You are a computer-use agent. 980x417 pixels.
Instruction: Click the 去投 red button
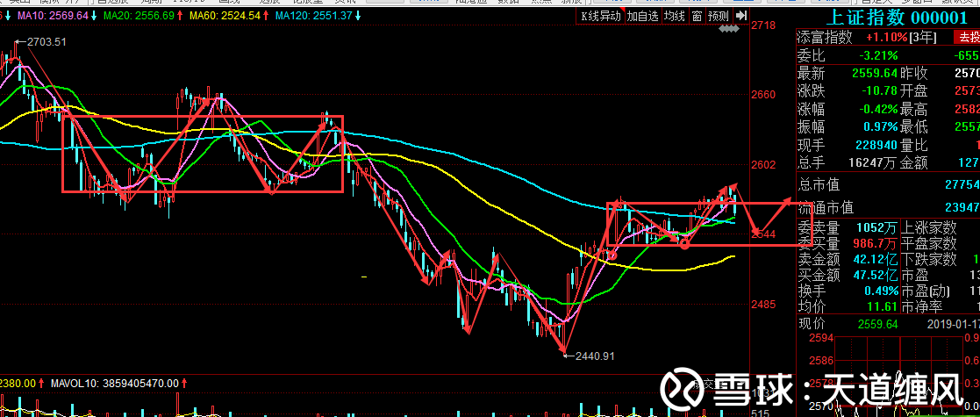(966, 38)
